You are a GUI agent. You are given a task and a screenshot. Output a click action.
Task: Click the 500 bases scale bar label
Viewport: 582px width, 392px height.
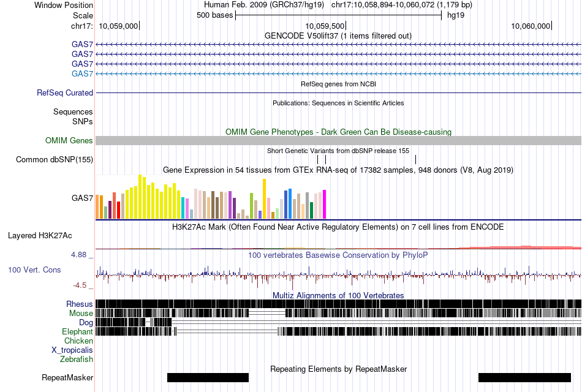215,15
